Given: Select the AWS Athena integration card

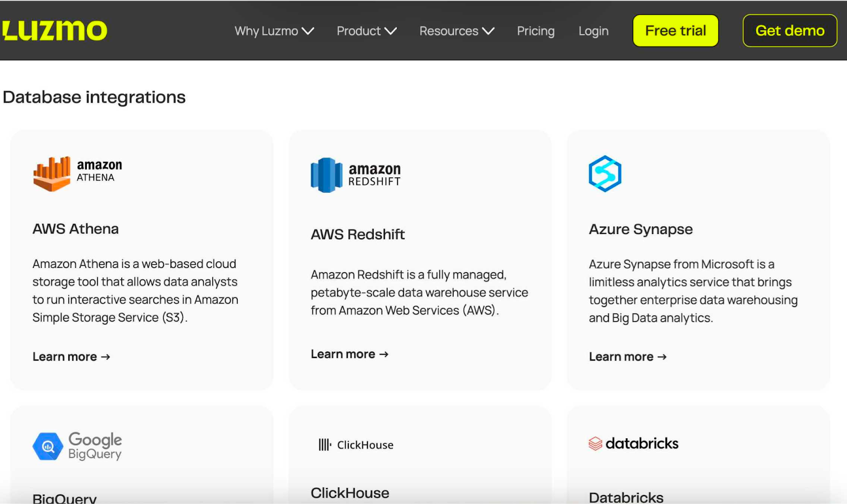Looking at the screenshot, I should 142,259.
